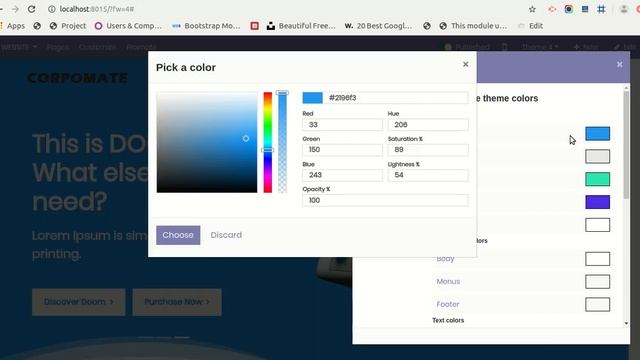Image resolution: width=640 pixels, height=360 pixels.
Task: Open the hash grid extension icon
Action: coord(601,9)
